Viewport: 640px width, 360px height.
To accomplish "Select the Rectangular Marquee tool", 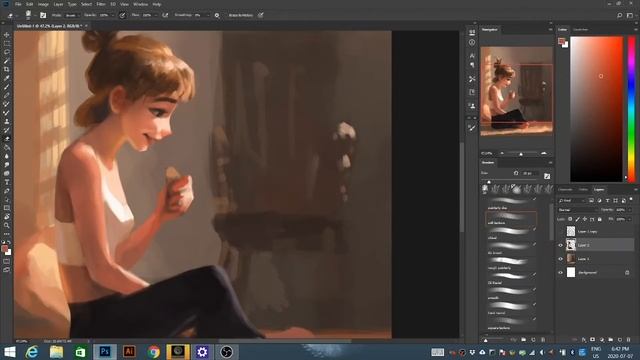I will pyautogui.click(x=7, y=43).
